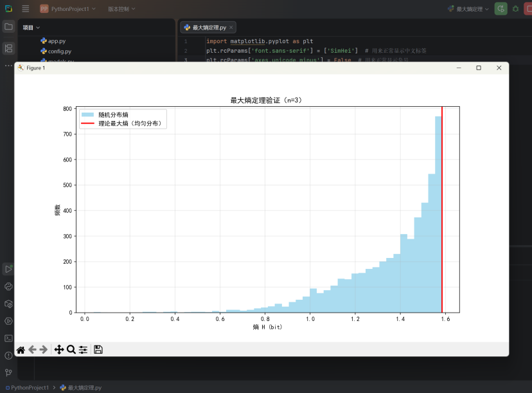The height and width of the screenshot is (393, 532).
Task: Open the Problems tool window icon
Action: 8,356
